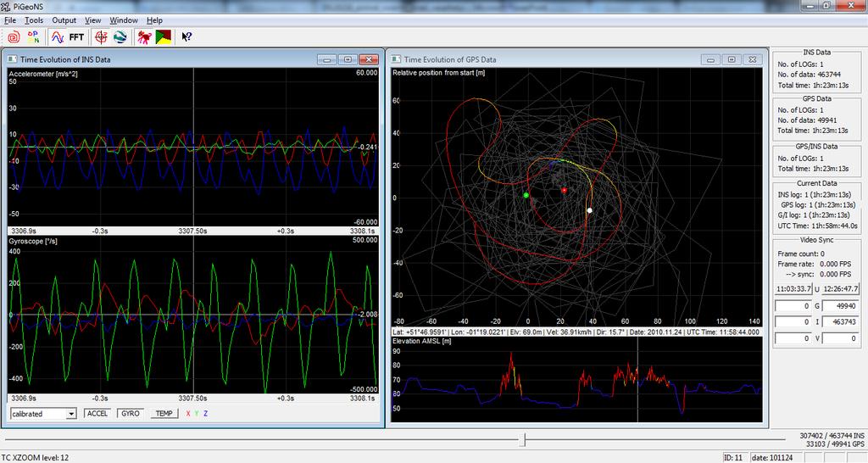This screenshot has height=463, width=868.
Task: Click the '307402 / 463744 INS' counter
Action: [x=832, y=436]
